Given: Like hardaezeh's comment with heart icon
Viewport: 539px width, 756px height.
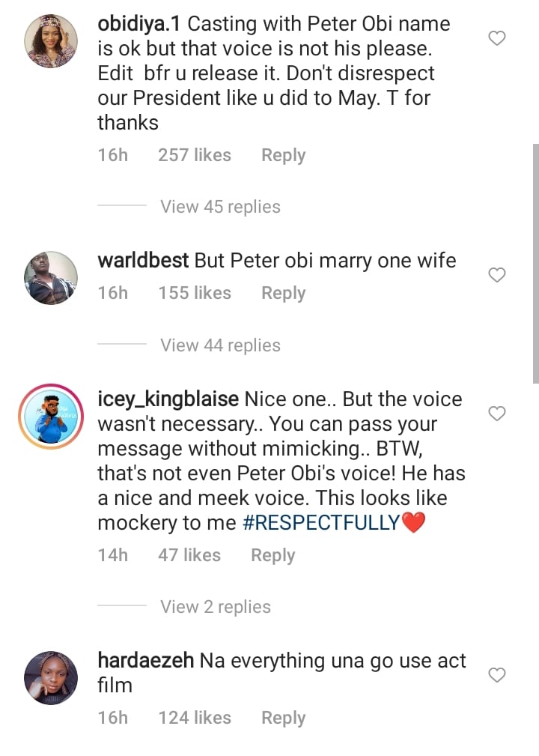Looking at the screenshot, I should 497,676.
